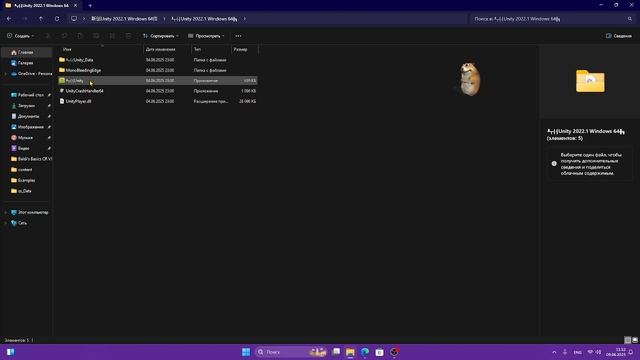Viewport: 640px width, 360px height.
Task: Show hidden tray icons chevron
Action: click(554, 352)
